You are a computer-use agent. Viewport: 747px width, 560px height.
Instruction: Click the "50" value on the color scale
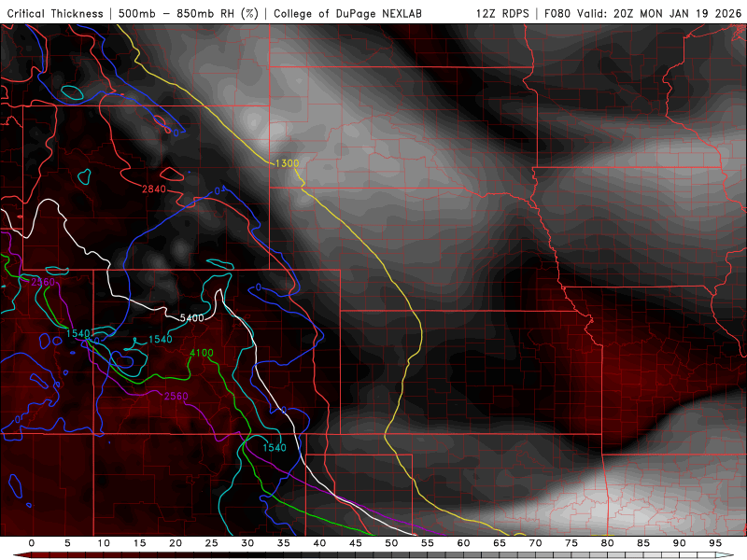391,543
